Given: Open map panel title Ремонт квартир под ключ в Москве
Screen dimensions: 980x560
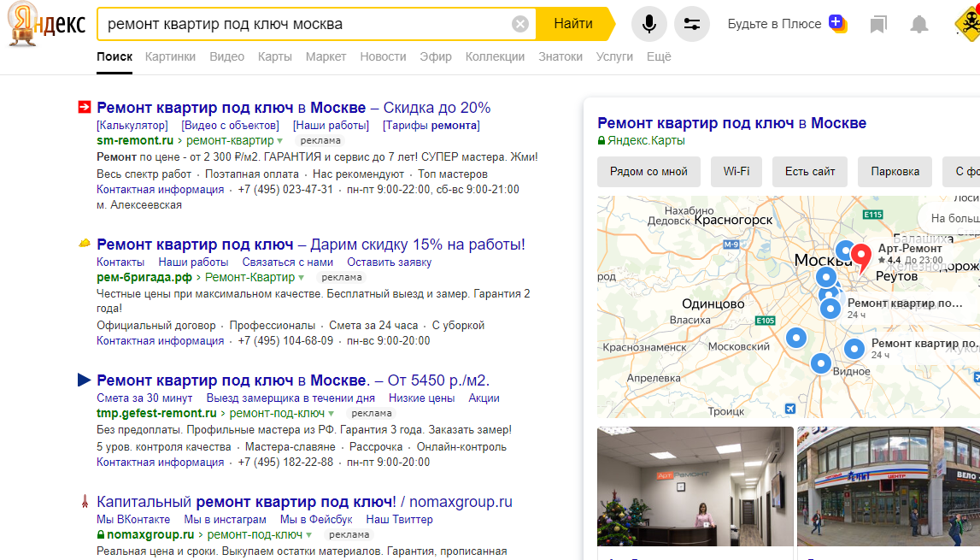Looking at the screenshot, I should [x=732, y=123].
